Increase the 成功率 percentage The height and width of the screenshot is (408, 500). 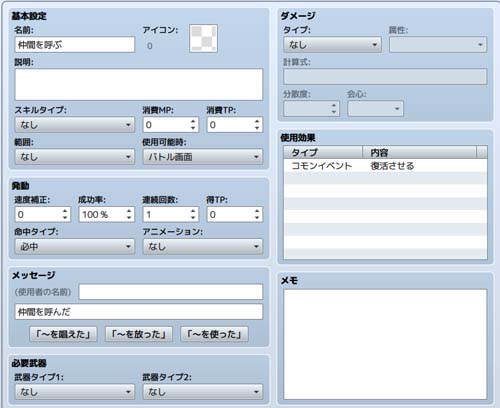click(129, 211)
